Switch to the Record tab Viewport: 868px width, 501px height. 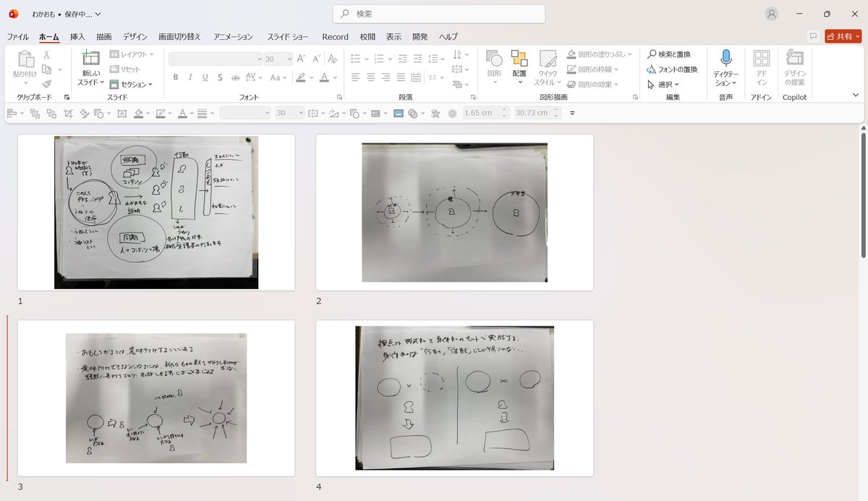point(335,37)
